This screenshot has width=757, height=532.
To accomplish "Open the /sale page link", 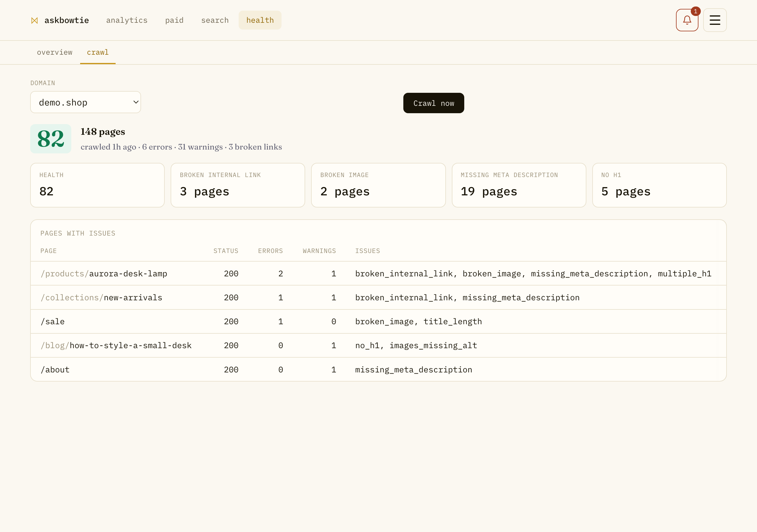I will (52, 322).
